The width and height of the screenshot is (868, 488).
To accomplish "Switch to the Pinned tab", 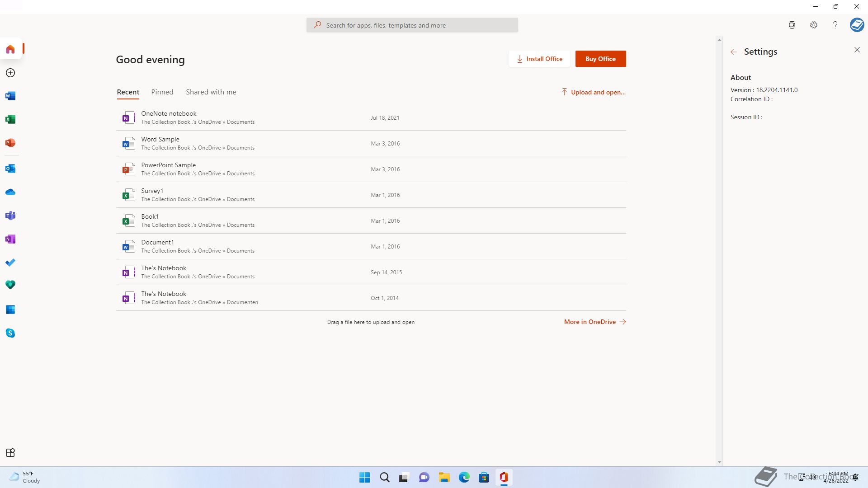I will pyautogui.click(x=162, y=92).
